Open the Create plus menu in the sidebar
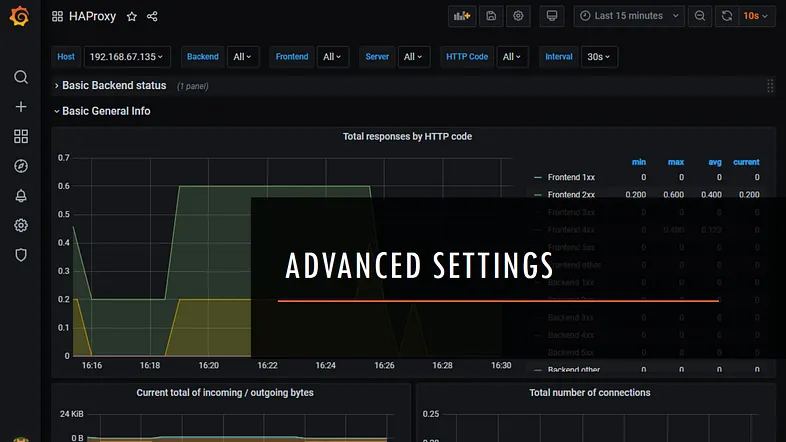The width and height of the screenshot is (786, 442). click(x=21, y=107)
